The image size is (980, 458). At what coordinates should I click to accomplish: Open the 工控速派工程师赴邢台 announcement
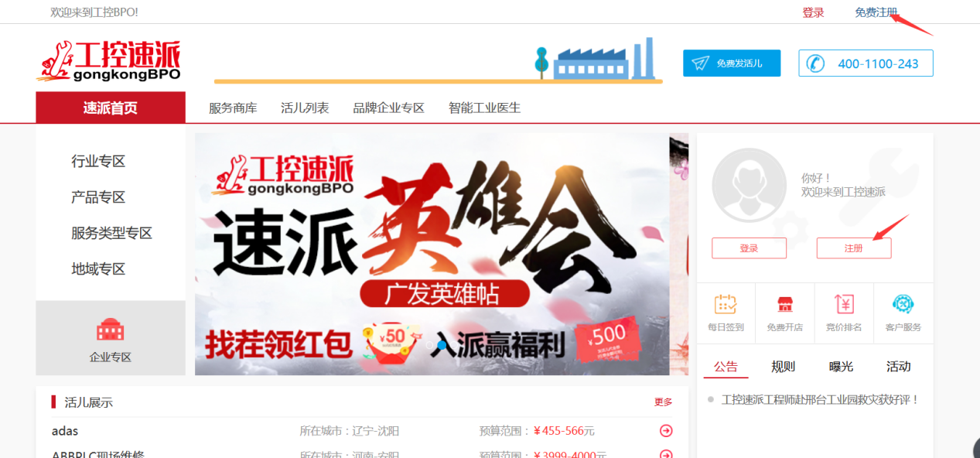pos(820,400)
